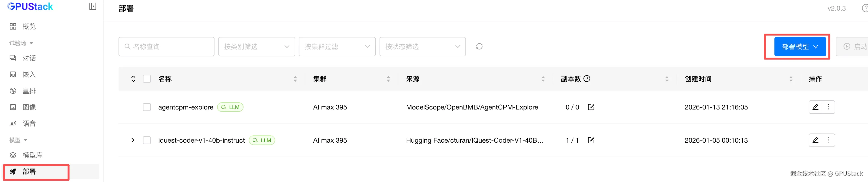
Task: Click the refresh icon beside the filters
Action: pos(479,47)
